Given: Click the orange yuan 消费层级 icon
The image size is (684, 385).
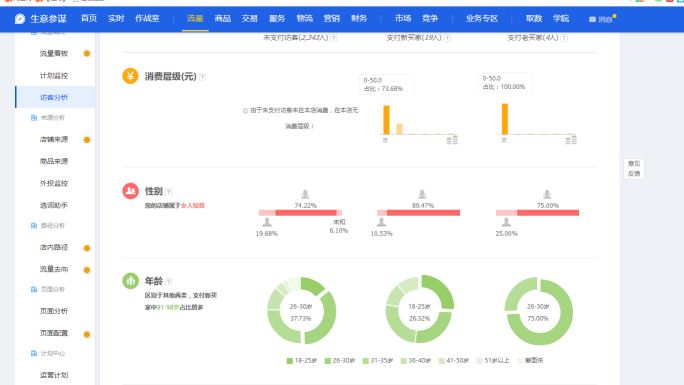Looking at the screenshot, I should click(130, 76).
